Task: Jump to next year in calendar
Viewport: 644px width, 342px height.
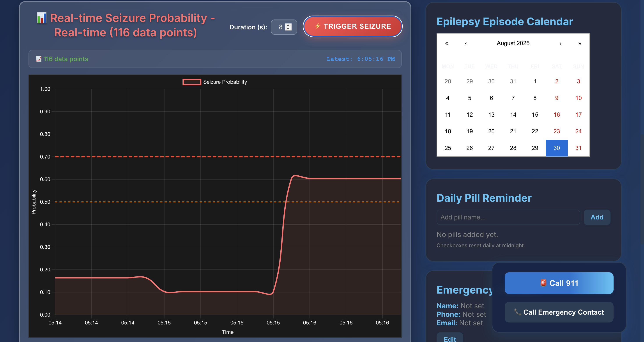Action: click(x=580, y=43)
